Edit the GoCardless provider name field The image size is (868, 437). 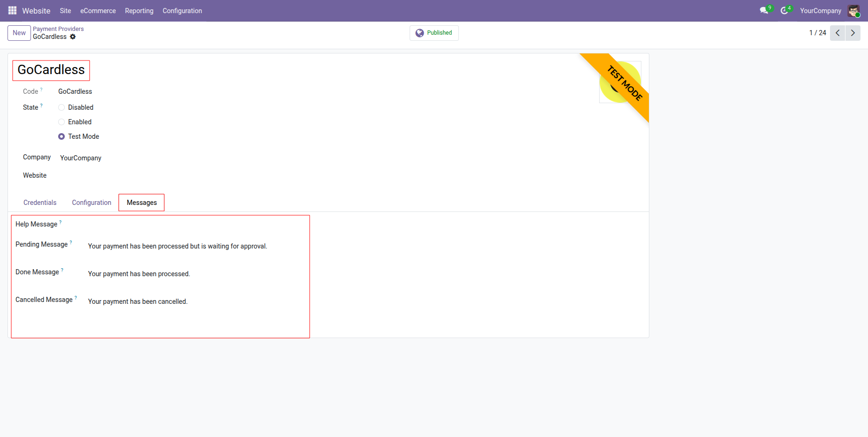tap(51, 70)
